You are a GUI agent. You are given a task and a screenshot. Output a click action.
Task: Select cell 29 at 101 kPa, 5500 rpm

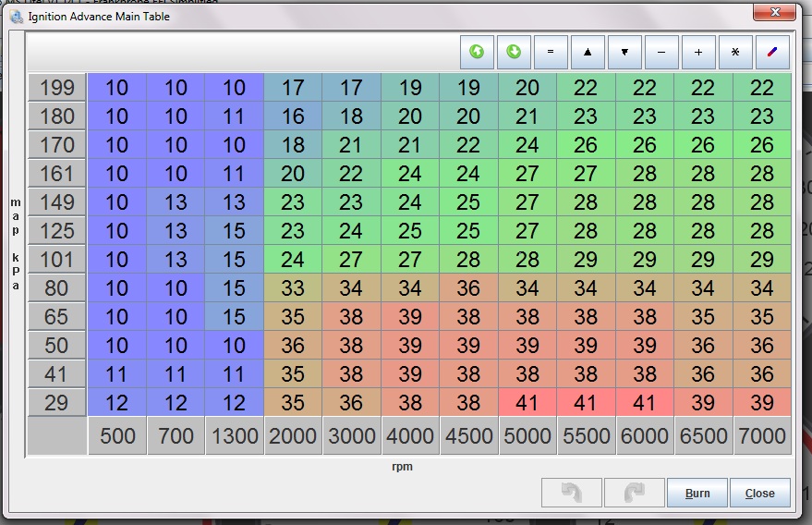coord(586,260)
